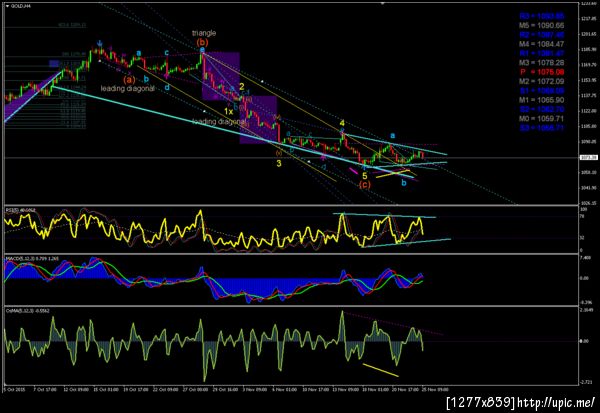Click the M3 = 1078.28 pivot label
Viewport: 600px width, 413px height.
tap(541, 63)
